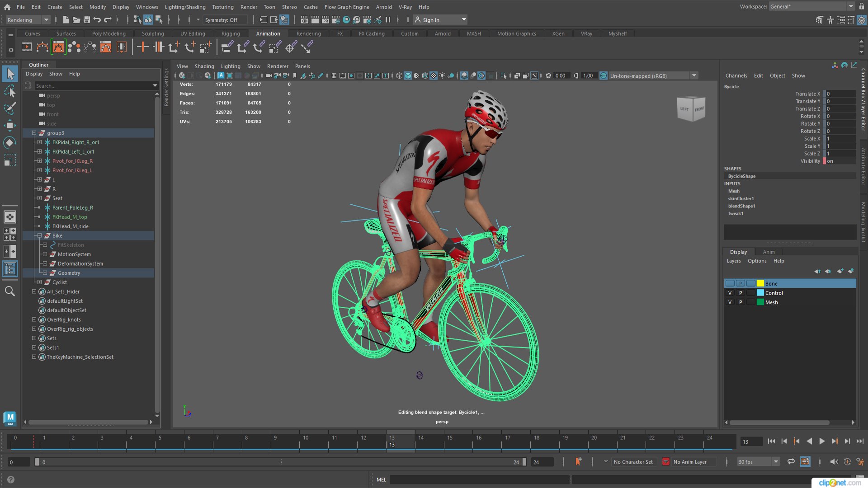Click the Save Scene disk icon
The width and height of the screenshot is (868, 488).
coord(87,20)
